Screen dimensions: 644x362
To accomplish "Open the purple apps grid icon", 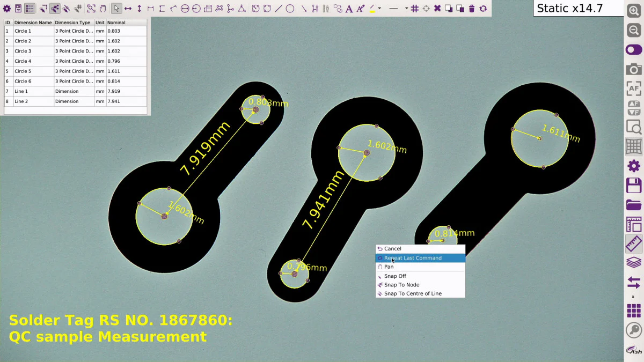I will click(634, 311).
